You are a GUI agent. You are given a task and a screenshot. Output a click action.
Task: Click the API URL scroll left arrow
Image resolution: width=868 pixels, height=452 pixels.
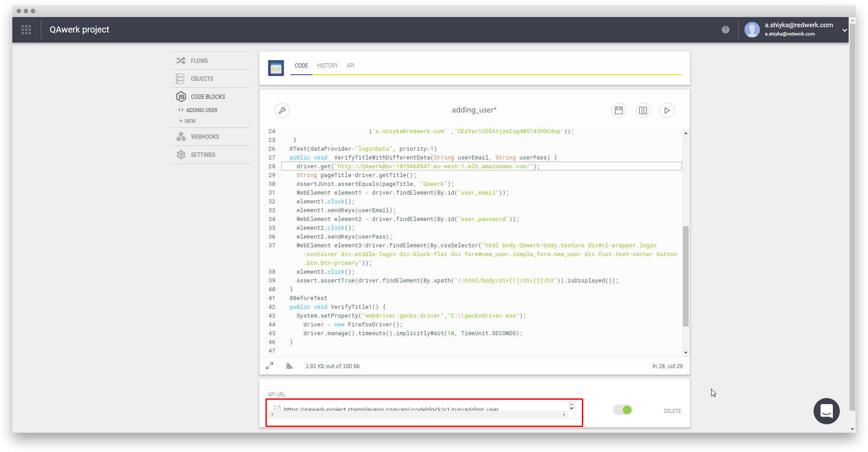(272, 415)
